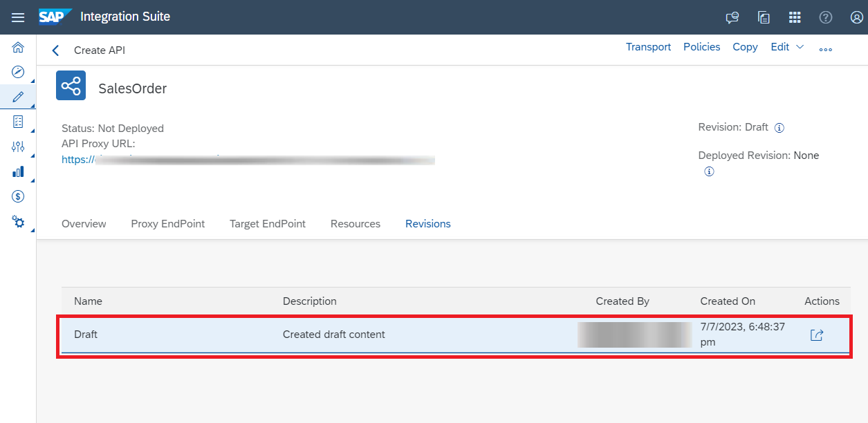Select the Draft revision name cell
This screenshot has width=868, height=423.
point(86,335)
